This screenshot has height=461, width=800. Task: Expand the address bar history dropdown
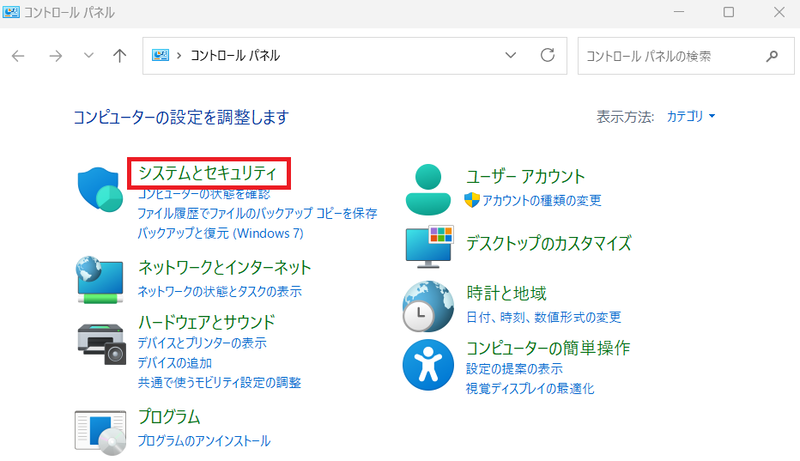click(511, 55)
